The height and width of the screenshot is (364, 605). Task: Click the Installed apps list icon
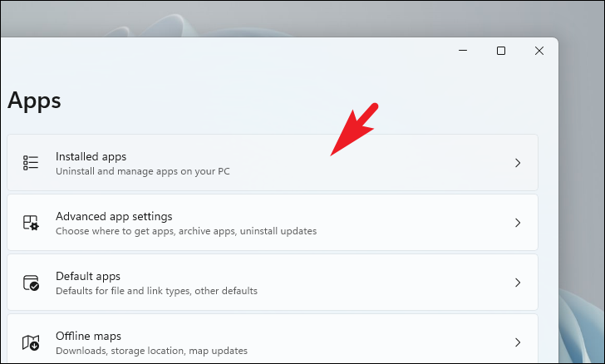click(x=31, y=163)
